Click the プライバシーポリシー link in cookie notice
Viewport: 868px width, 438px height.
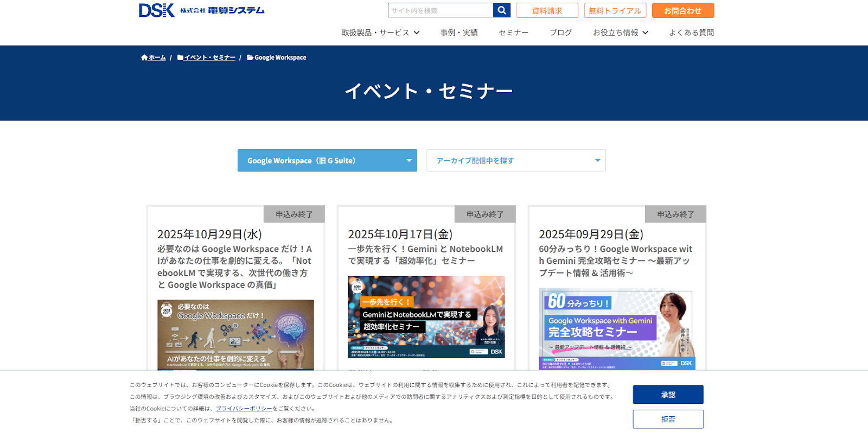pyautogui.click(x=244, y=409)
